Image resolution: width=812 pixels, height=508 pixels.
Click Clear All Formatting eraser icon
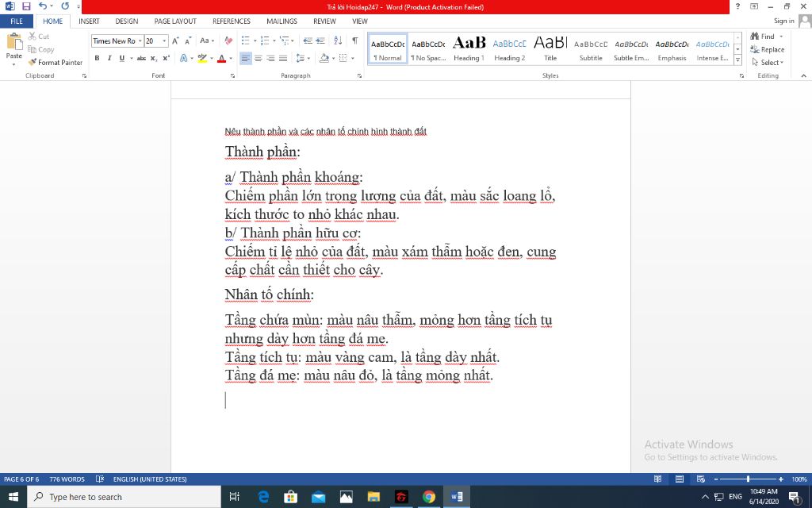pos(228,40)
